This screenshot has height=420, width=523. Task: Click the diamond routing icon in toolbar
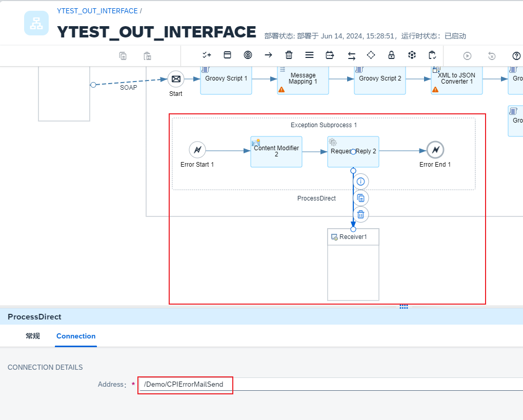(x=371, y=55)
